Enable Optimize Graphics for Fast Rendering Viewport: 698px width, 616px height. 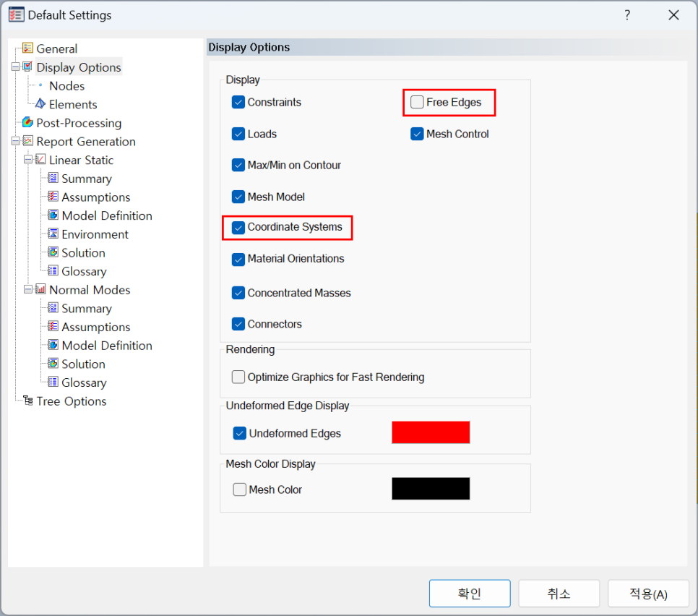pyautogui.click(x=238, y=377)
